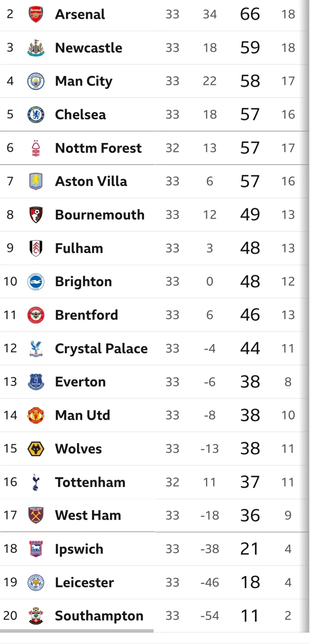Viewport: 316px width, 644px height.
Task: Click the West Ham team name
Action: click(x=88, y=515)
